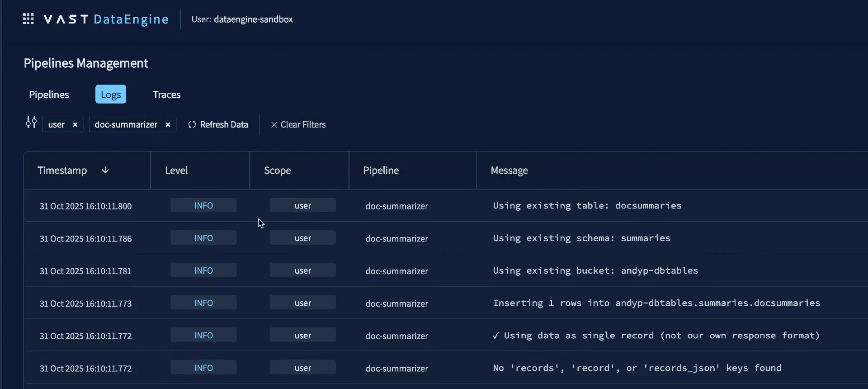Click INFO badge in the 16:10:11.773 row

[203, 303]
